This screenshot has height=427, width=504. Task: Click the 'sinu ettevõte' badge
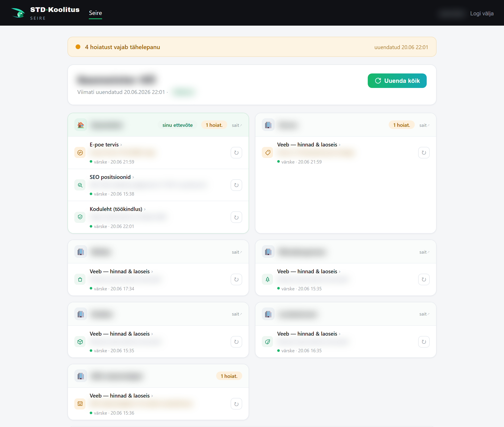click(177, 125)
